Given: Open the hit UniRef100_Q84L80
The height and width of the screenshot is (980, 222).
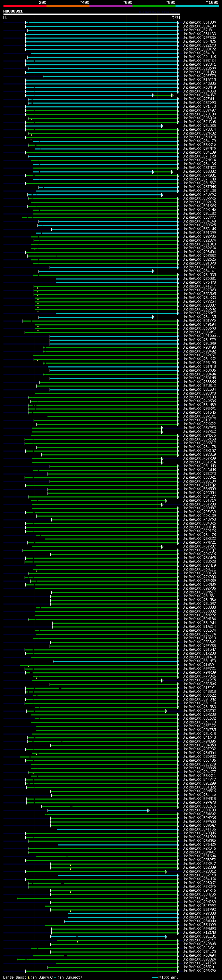Looking at the screenshot, I should 199,26.
